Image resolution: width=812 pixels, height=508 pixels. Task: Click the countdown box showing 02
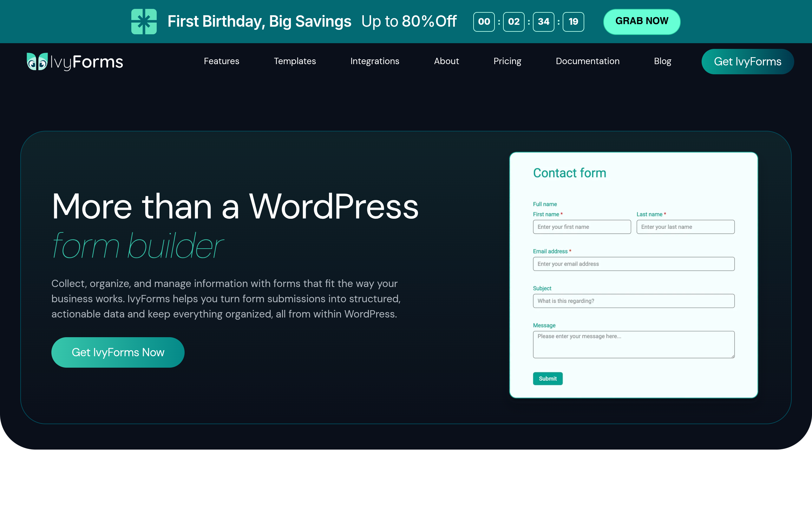[x=514, y=22]
